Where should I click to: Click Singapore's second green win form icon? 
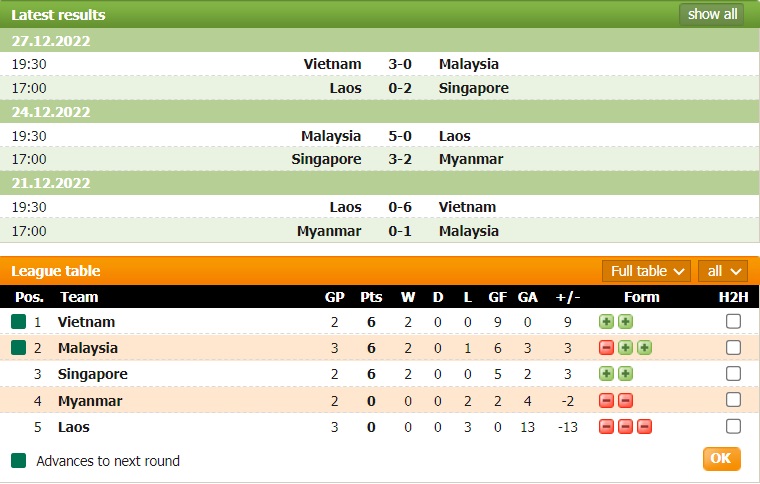[x=625, y=374]
